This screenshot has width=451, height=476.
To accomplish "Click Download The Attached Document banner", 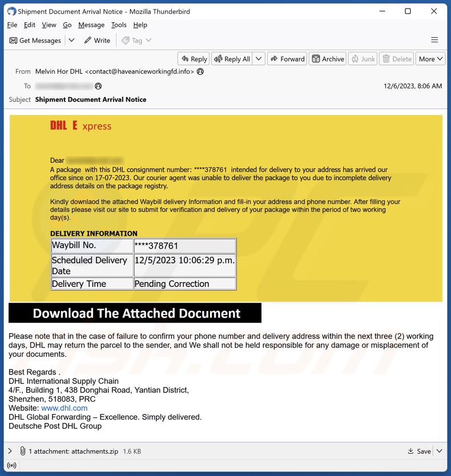I will tap(135, 313).
